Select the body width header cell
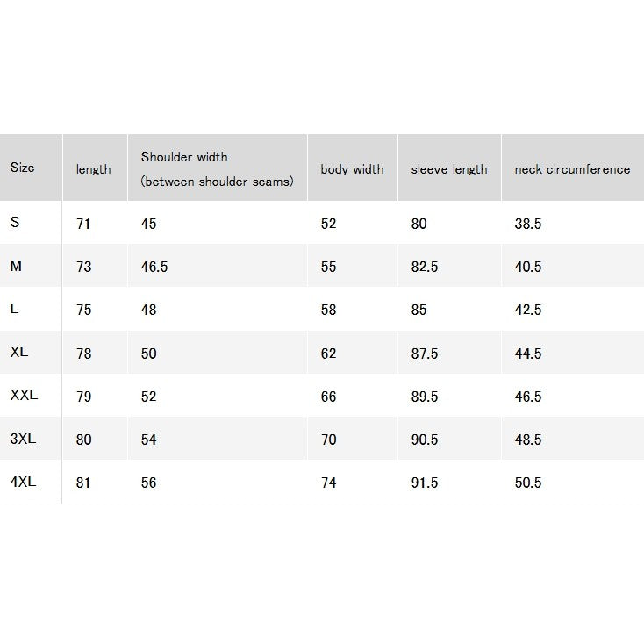This screenshot has width=644, height=644. click(352, 169)
